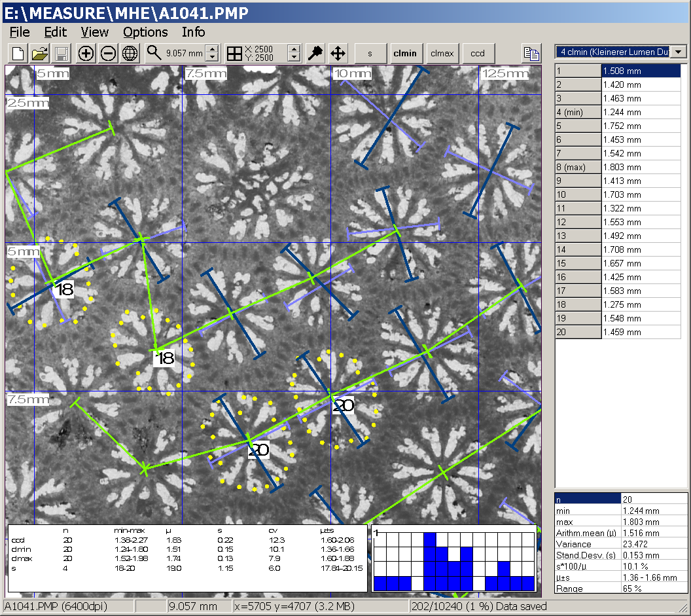Image resolution: width=691 pixels, height=616 pixels.
Task: Click the copy data icon
Action: click(x=531, y=54)
